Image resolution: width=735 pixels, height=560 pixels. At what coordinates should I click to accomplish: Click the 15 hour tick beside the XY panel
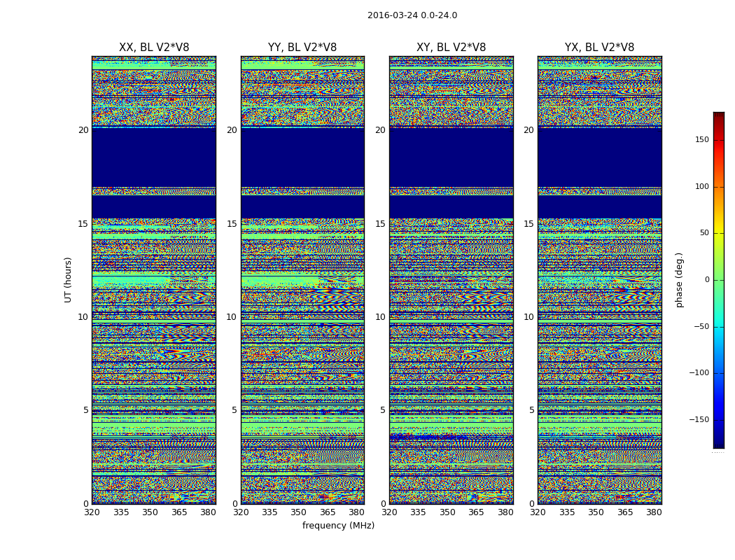click(x=381, y=224)
